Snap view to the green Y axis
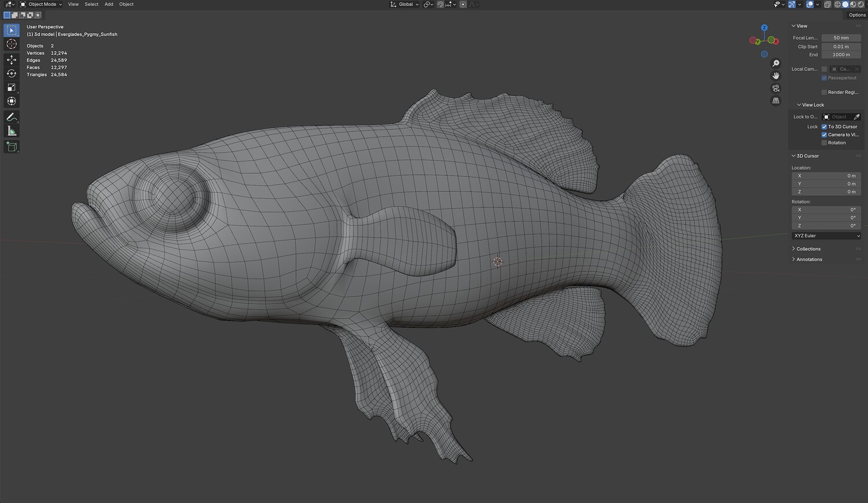 click(757, 42)
